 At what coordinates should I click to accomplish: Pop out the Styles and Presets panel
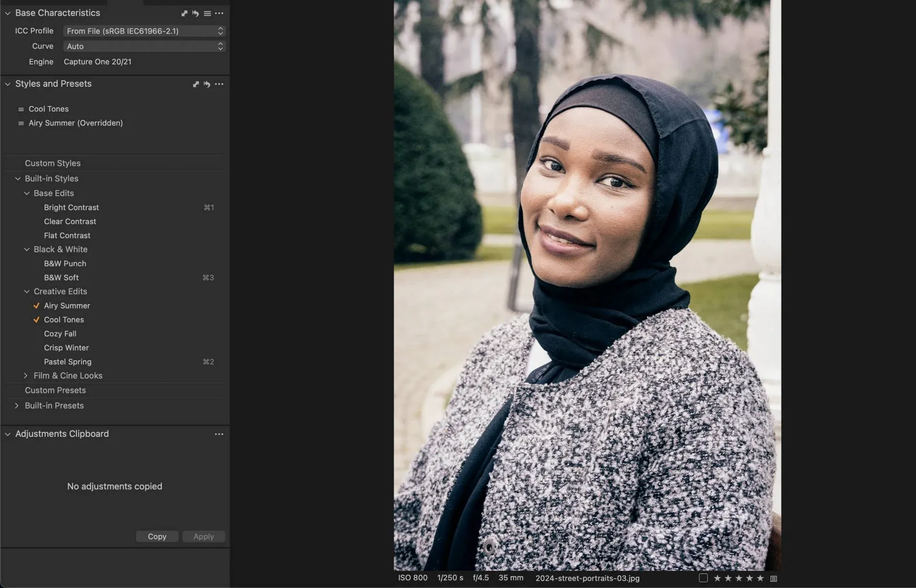pyautogui.click(x=196, y=84)
